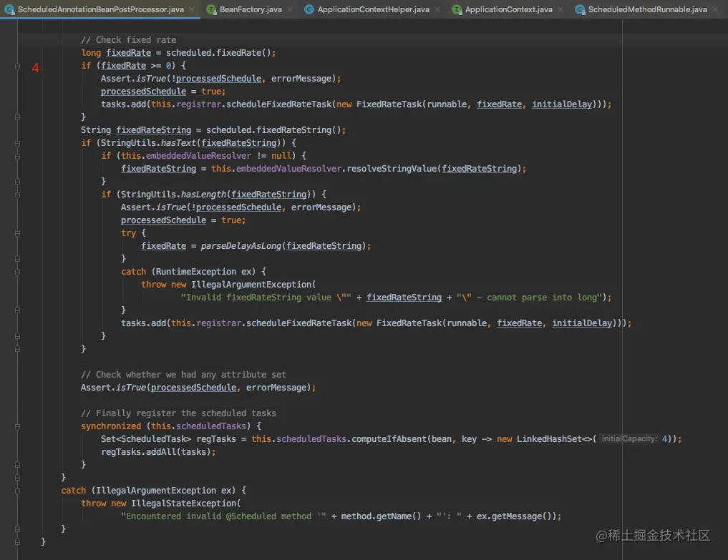This screenshot has width=728, height=560.
Task: Fold the 'if (this.embeddedValueResolver != null)' block
Action: pos(17,157)
